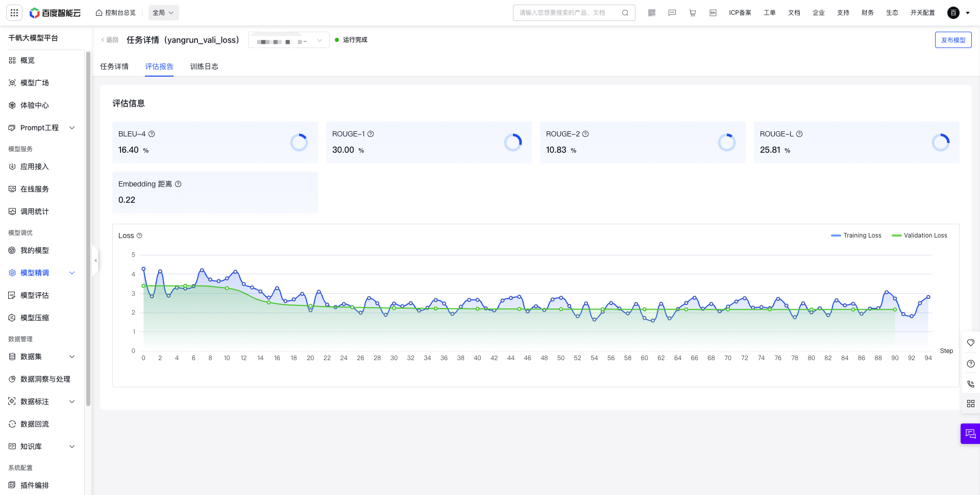Open the app grid launcher icon
The image size is (980, 495).
click(x=14, y=13)
